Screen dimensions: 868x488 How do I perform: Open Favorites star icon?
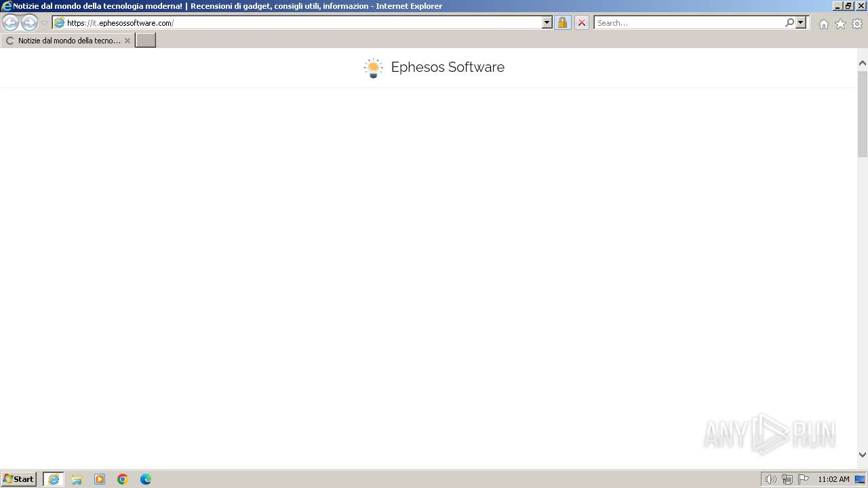[840, 24]
